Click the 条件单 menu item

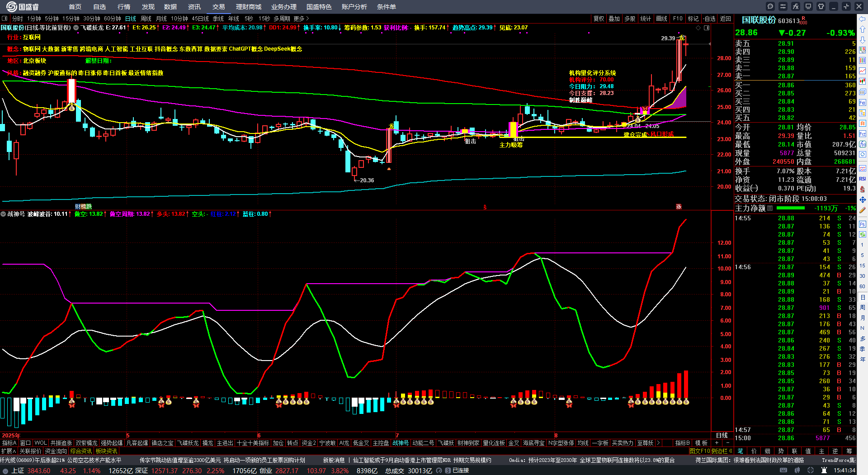point(387,7)
